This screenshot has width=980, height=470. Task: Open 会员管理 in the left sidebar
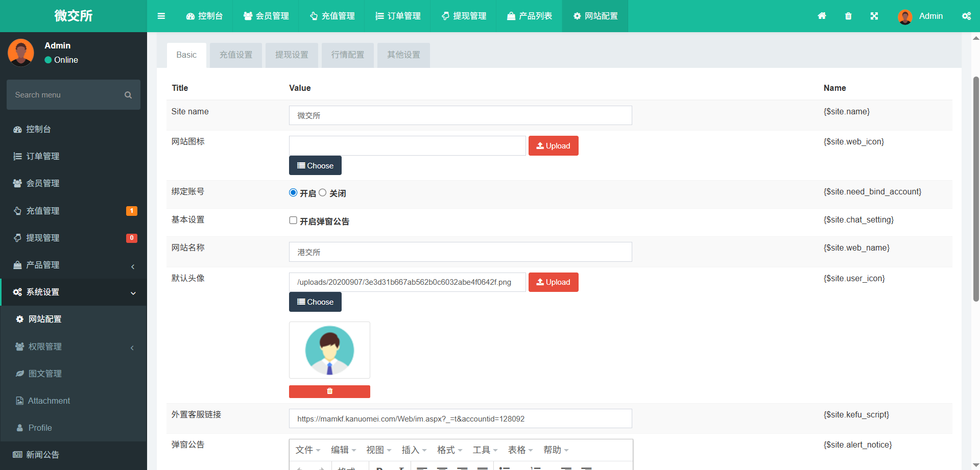coord(74,183)
